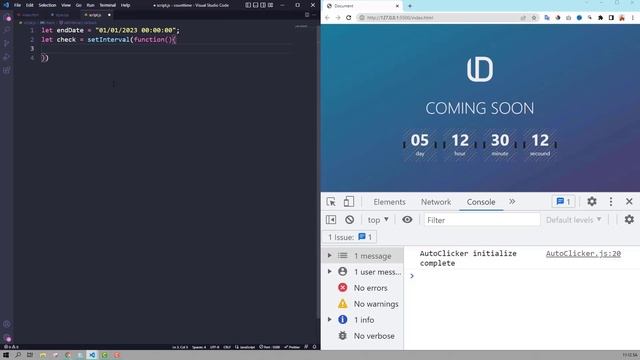Open Source Control view in VS Code

[7, 43]
